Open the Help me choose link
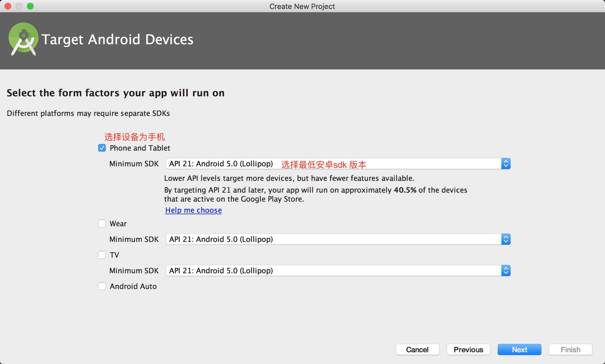The width and height of the screenshot is (605, 364). point(193,210)
